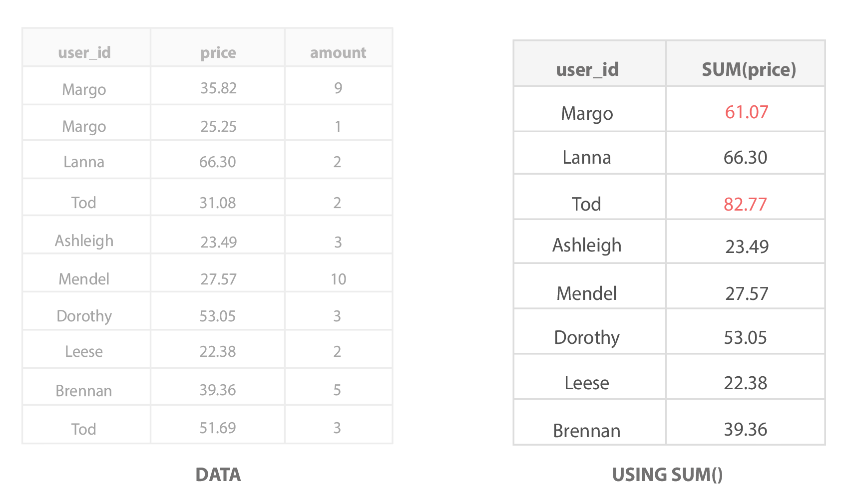Select the amount cell showing 5
This screenshot has width=850, height=504.
point(337,390)
